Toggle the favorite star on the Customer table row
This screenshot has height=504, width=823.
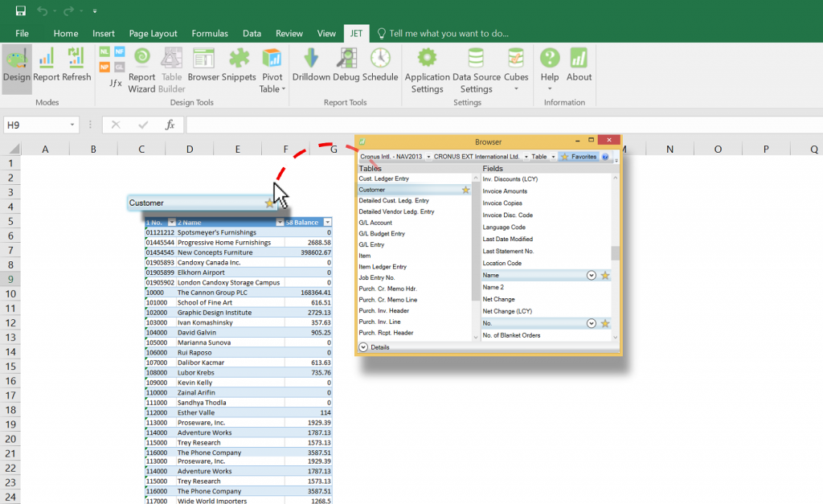(465, 190)
